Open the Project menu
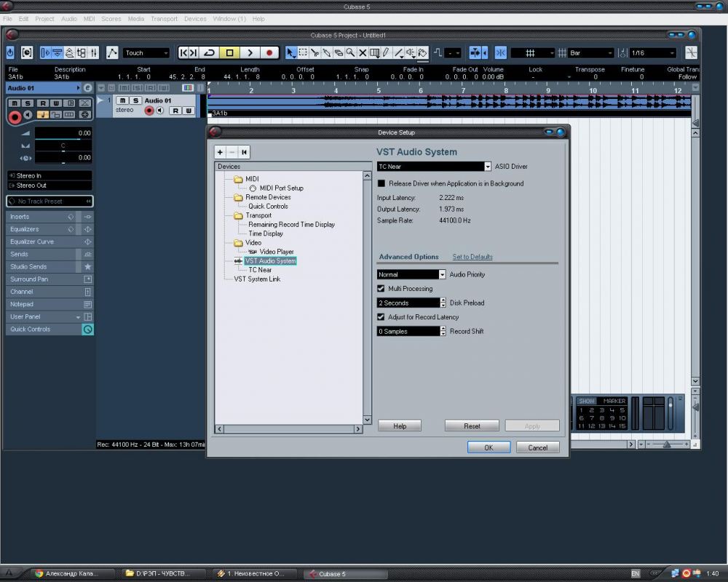This screenshot has width=728, height=582. click(44, 19)
